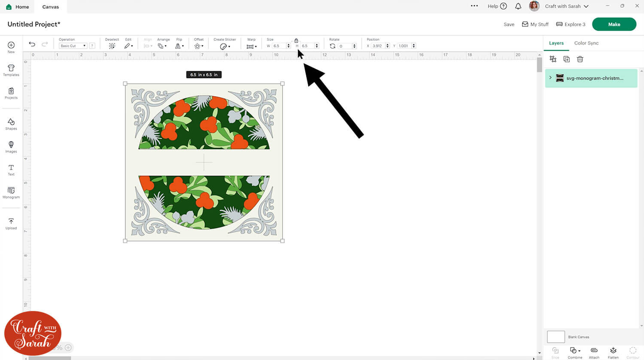Image resolution: width=644 pixels, height=360 pixels.
Task: Click the Deselect icon in toolbar
Action: click(112, 46)
